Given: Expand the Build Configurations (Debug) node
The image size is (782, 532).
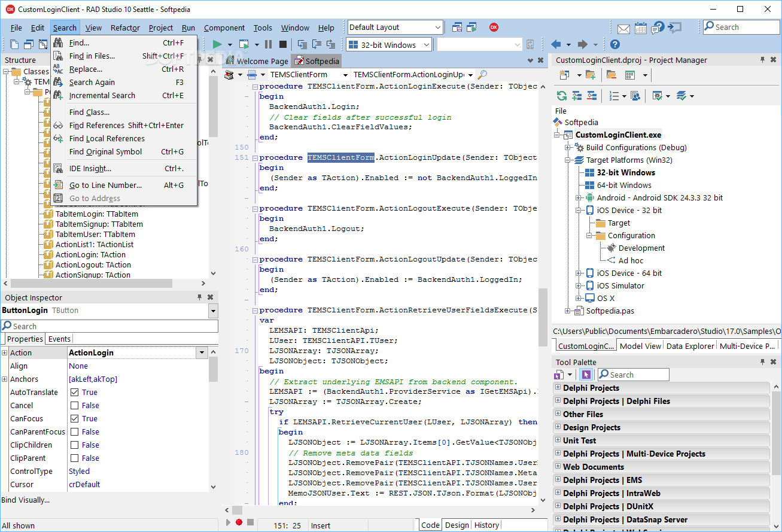Looking at the screenshot, I should coord(568,147).
